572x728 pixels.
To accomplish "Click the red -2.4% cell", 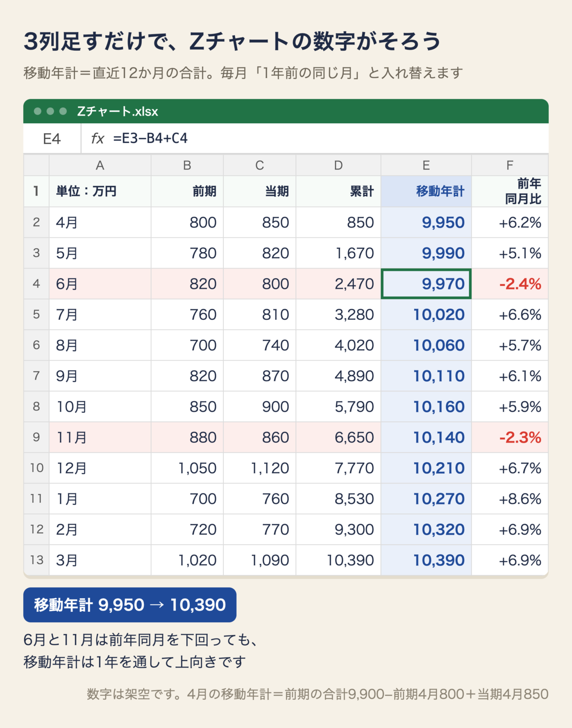I will [510, 284].
